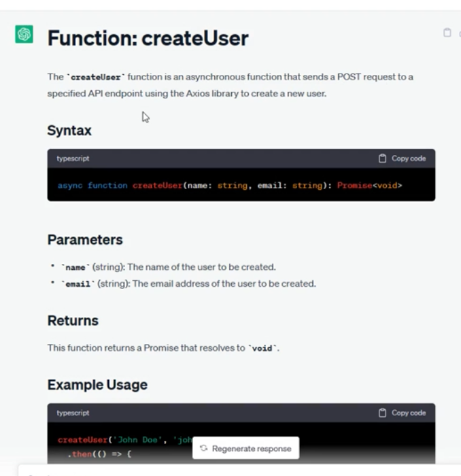461x476 pixels.
Task: Click the inline `void` code in Returns text
Action: click(x=262, y=348)
